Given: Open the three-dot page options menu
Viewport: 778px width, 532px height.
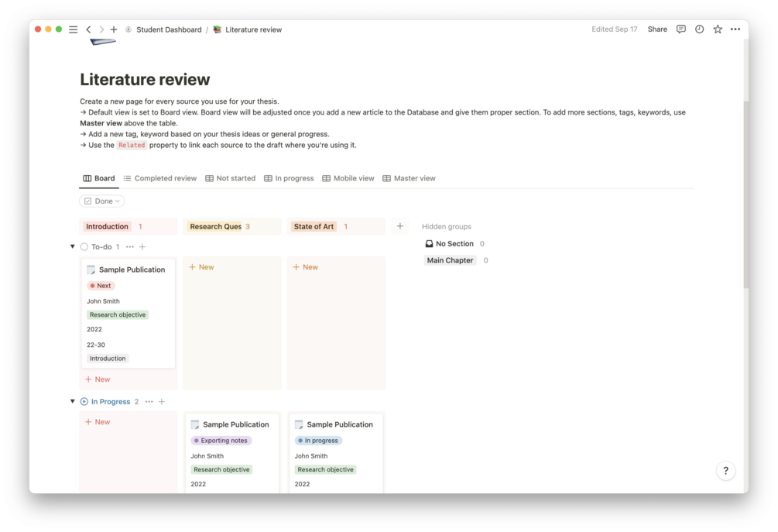Looking at the screenshot, I should [x=735, y=29].
